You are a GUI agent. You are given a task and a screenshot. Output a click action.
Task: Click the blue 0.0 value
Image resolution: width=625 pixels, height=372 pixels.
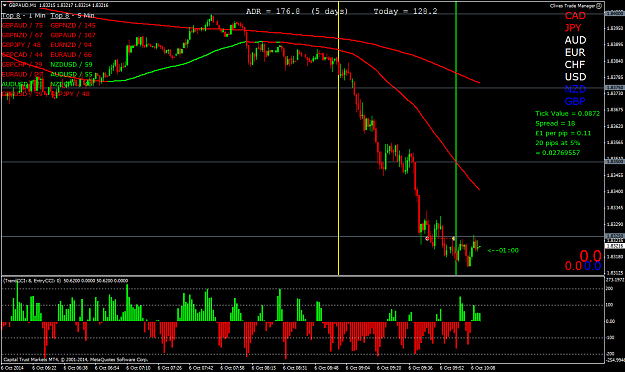click(593, 266)
